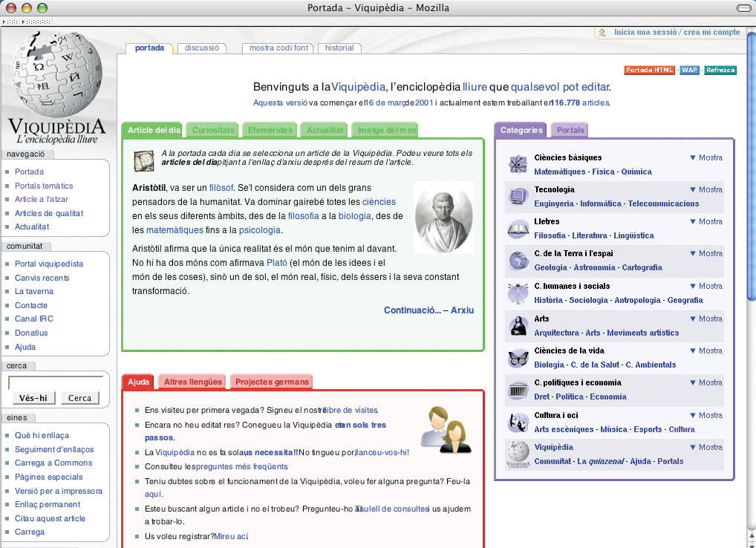The width and height of the screenshot is (756, 548).
Task: Click the Earth globe icon for C. de la Terra
Action: (x=518, y=261)
